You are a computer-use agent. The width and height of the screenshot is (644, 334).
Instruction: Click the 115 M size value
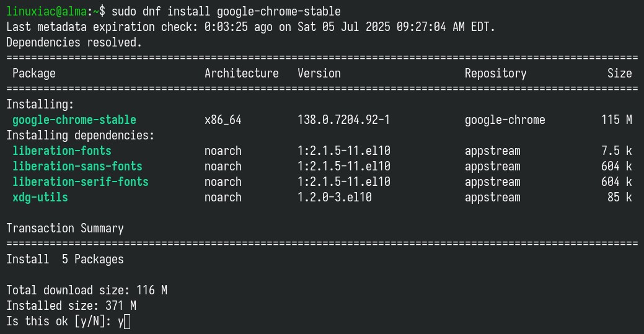[x=617, y=120]
